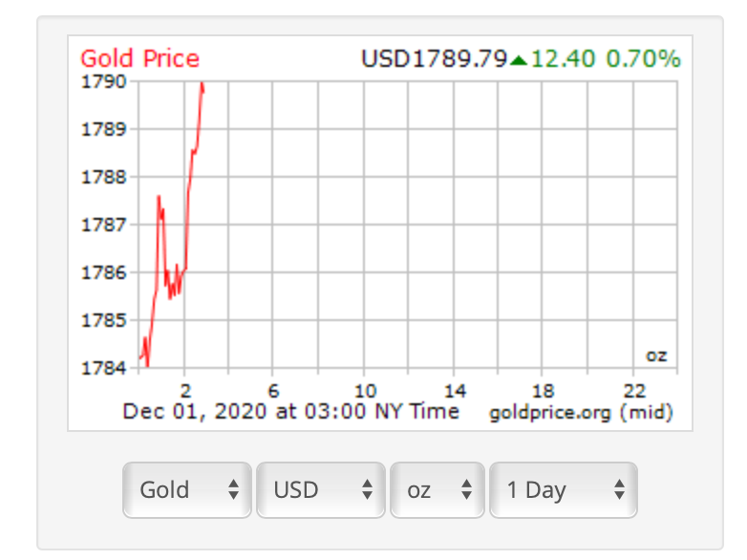747x560 pixels.
Task: Click hour 14 on the time axis
Action: point(454,391)
